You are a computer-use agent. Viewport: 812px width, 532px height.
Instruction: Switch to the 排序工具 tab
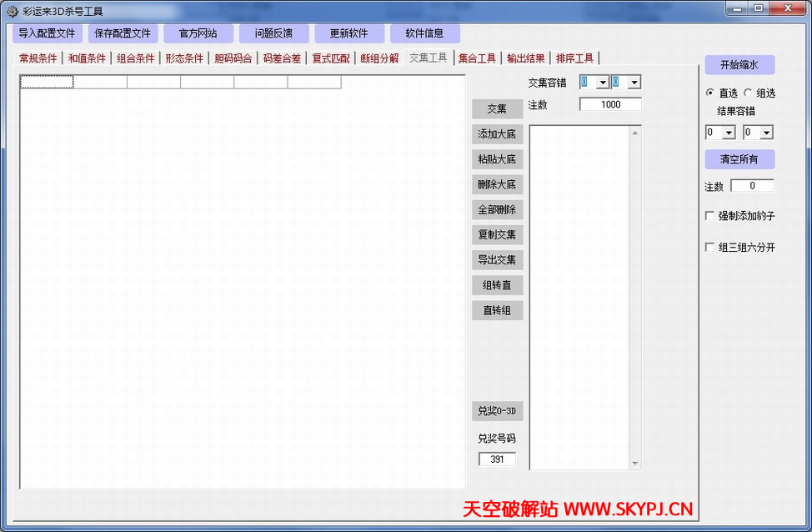click(575, 58)
